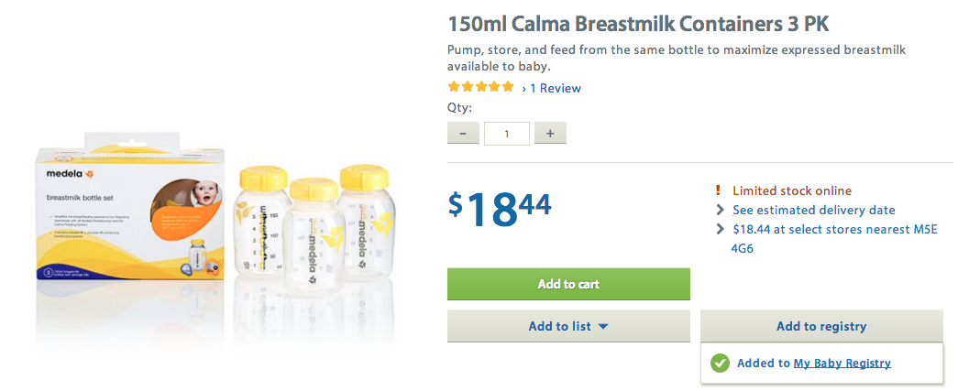980x391 pixels.
Task: Click See estimated delivery date link
Action: [814, 210]
